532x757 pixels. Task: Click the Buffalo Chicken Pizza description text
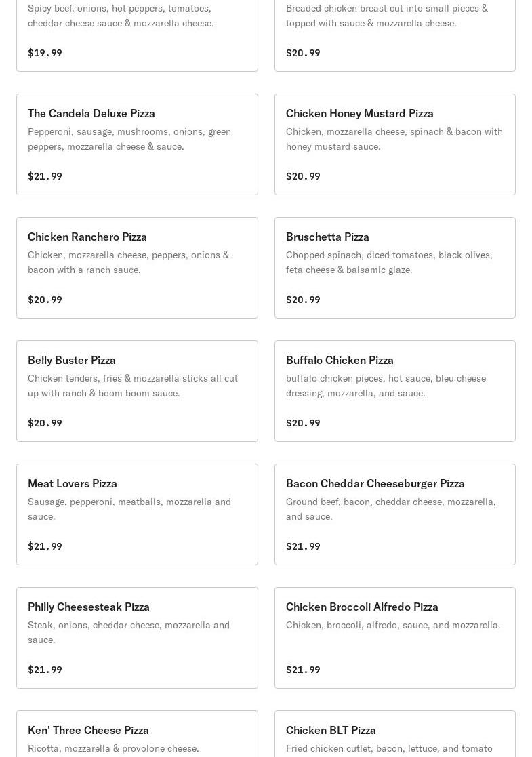pyautogui.click(x=386, y=386)
